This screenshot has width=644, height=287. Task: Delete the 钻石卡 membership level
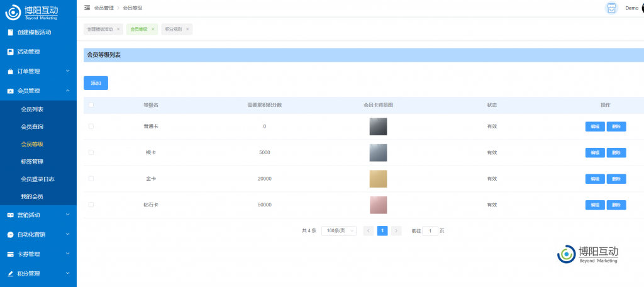(616, 205)
